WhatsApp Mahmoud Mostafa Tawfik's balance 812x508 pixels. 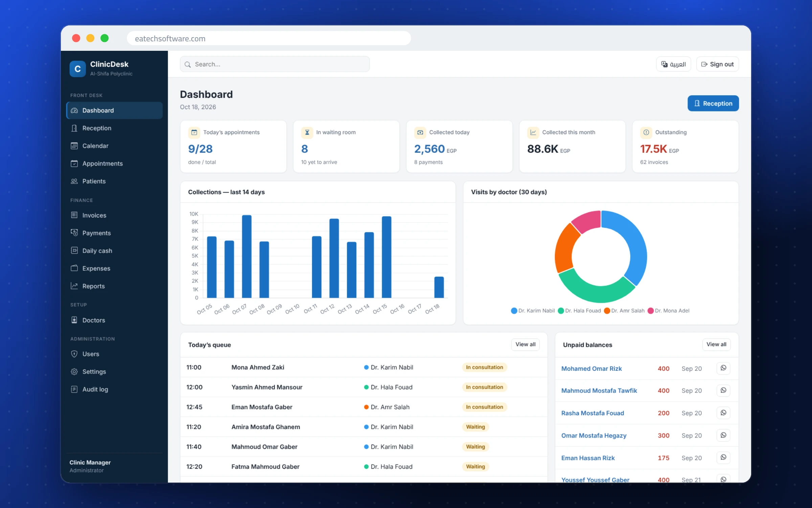(723, 390)
